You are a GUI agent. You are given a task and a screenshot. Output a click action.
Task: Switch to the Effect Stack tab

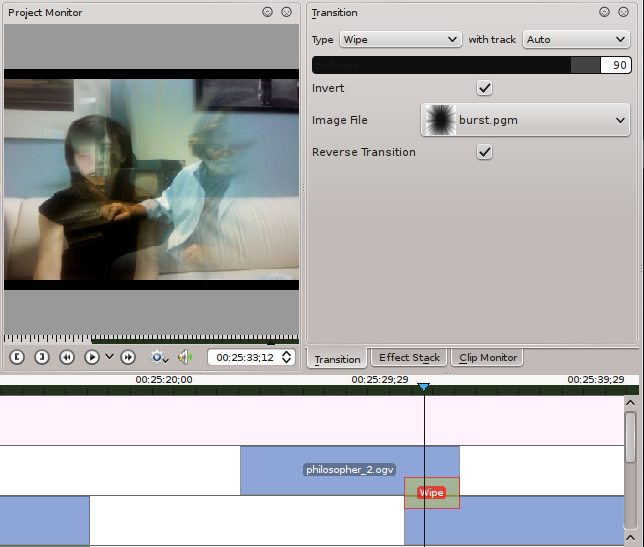click(409, 358)
